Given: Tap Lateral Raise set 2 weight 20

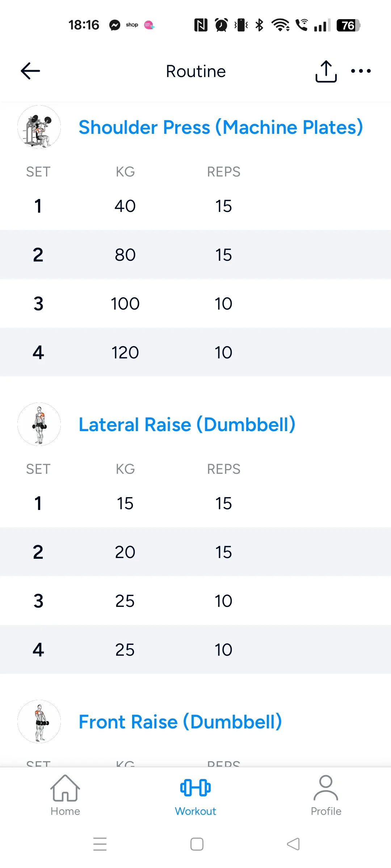Looking at the screenshot, I should 125,552.
